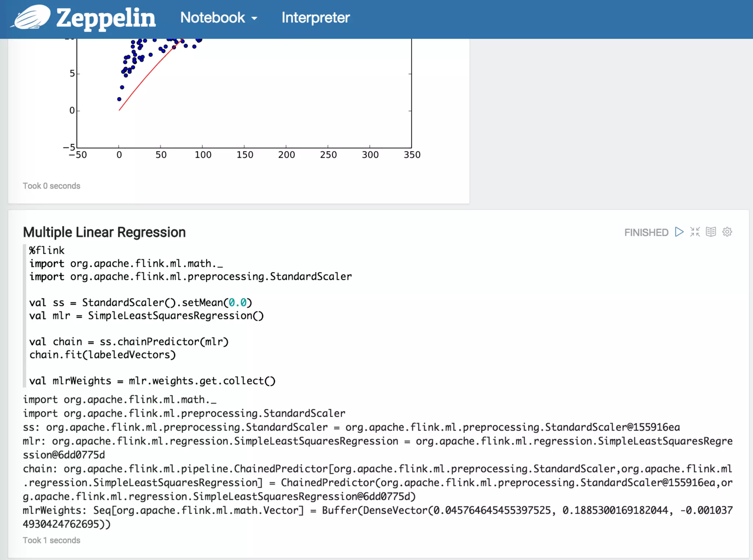753x560 pixels.
Task: Run the Multiple Linear Regression paragraph
Action: click(679, 232)
